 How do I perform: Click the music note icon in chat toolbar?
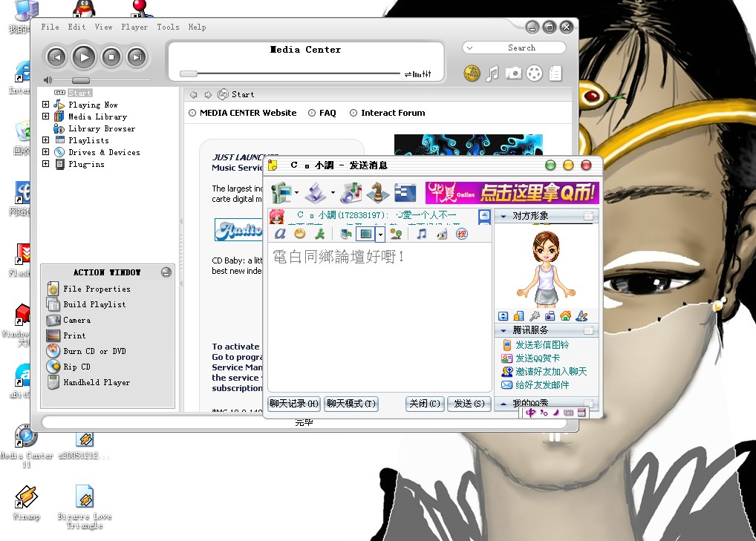pyautogui.click(x=421, y=234)
